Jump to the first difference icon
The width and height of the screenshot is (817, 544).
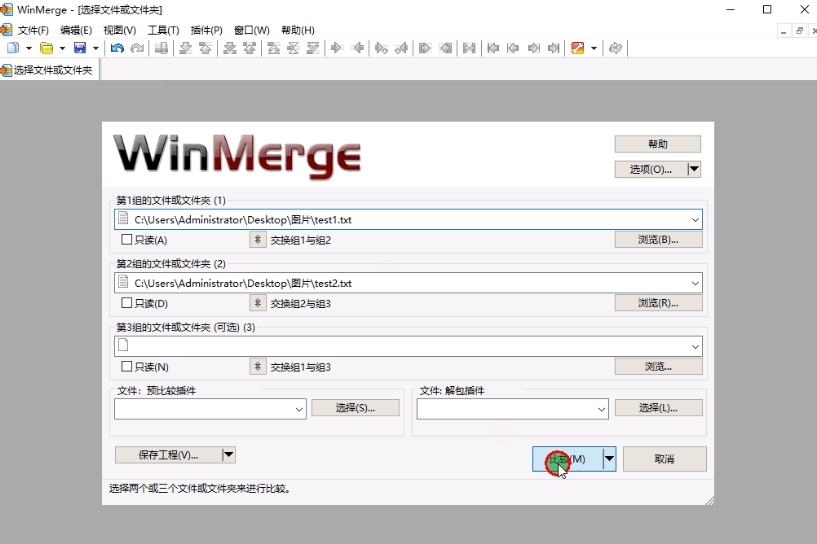(x=274, y=48)
